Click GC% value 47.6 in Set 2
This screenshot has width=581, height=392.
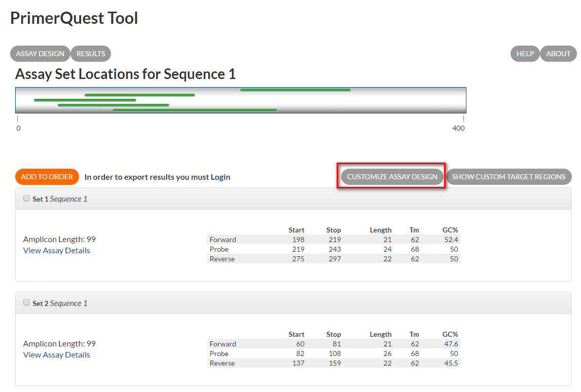[451, 344]
